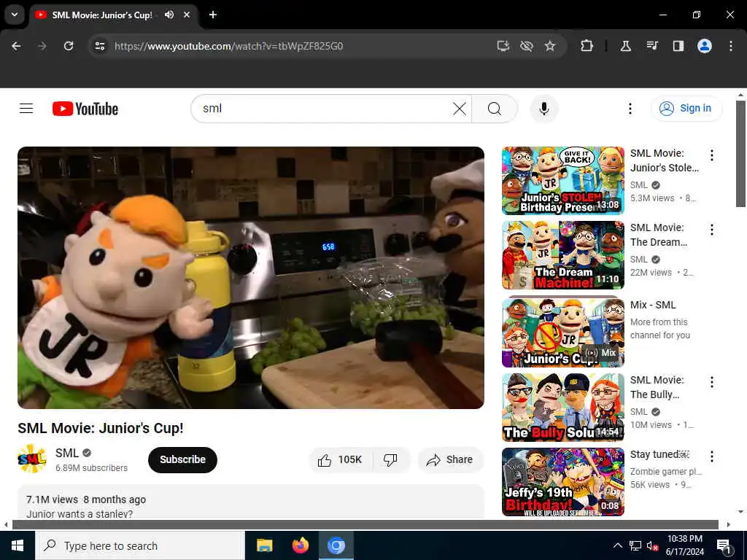This screenshot has height=560, width=747.
Task: Open site information icon in address bar
Action: [x=99, y=46]
